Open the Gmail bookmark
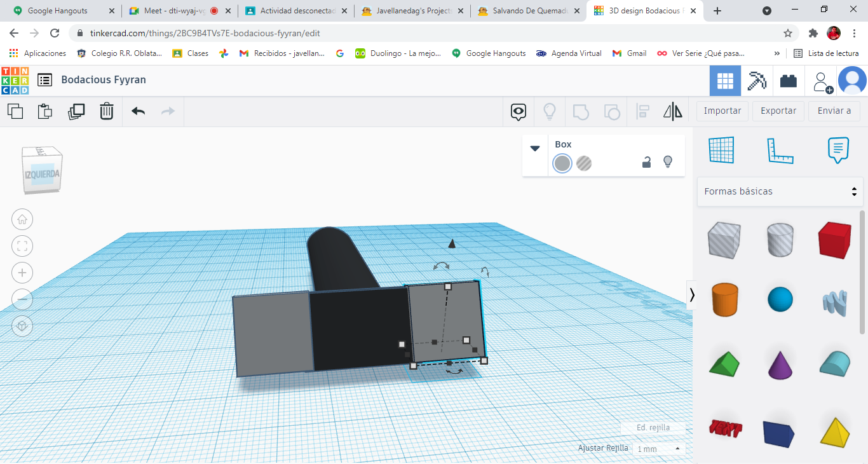This screenshot has height=464, width=868. [x=629, y=53]
